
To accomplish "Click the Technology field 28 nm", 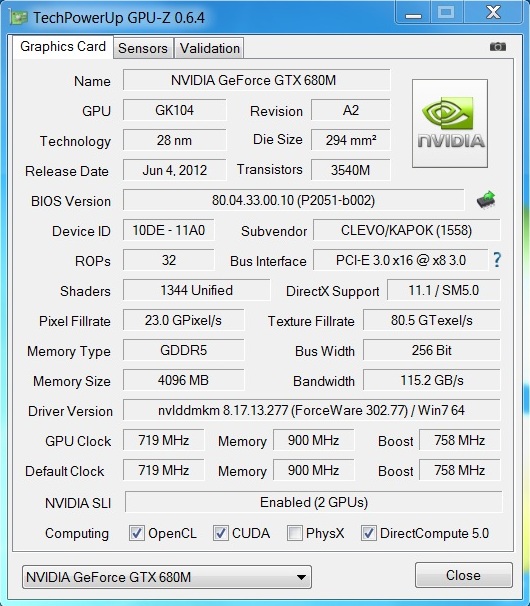I will tap(174, 140).
